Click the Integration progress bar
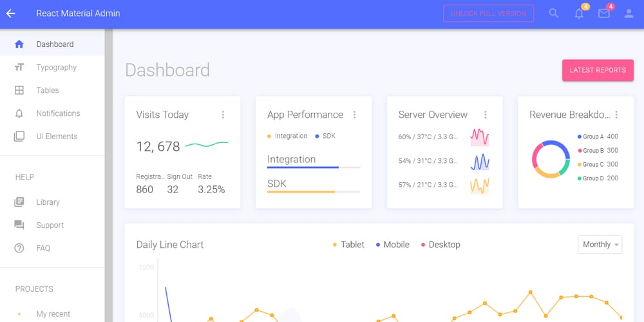Image resolution: width=644 pixels, height=322 pixels. (314, 167)
